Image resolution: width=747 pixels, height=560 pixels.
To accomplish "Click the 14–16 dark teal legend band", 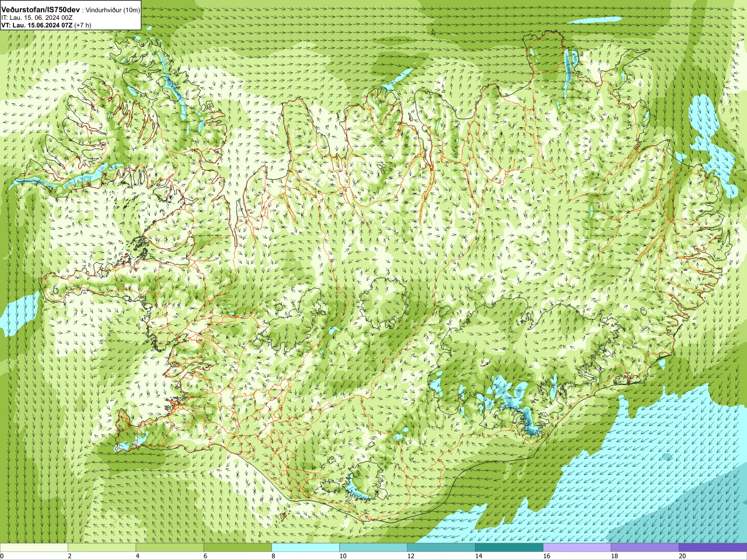I will (x=509, y=548).
